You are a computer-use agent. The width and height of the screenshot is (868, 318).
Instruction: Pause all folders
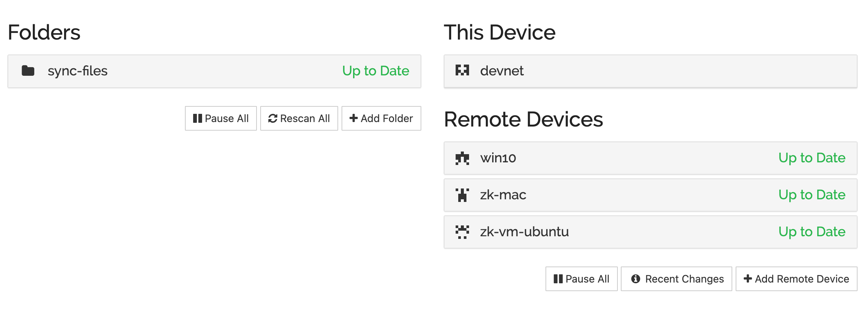tap(221, 118)
